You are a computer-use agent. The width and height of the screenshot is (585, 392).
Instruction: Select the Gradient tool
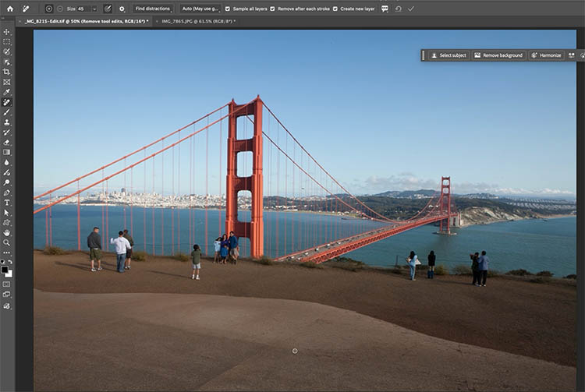(x=7, y=152)
